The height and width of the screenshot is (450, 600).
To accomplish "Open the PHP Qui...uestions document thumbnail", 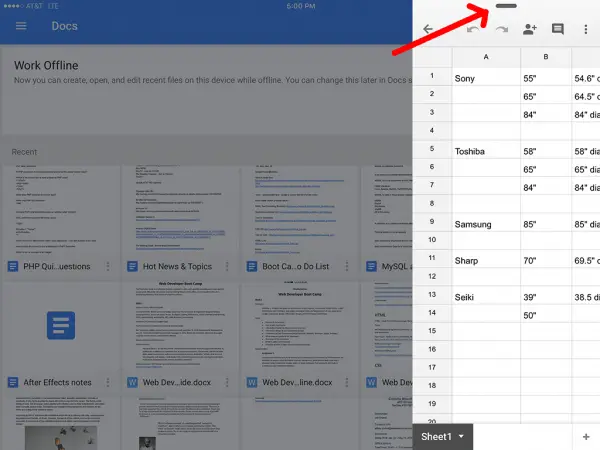I will point(61,210).
